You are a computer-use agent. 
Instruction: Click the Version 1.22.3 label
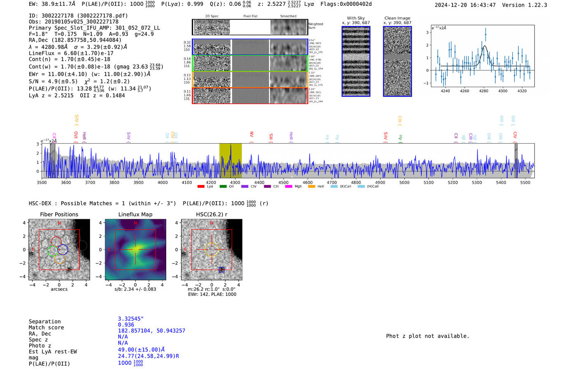pyautogui.click(x=525, y=5)
